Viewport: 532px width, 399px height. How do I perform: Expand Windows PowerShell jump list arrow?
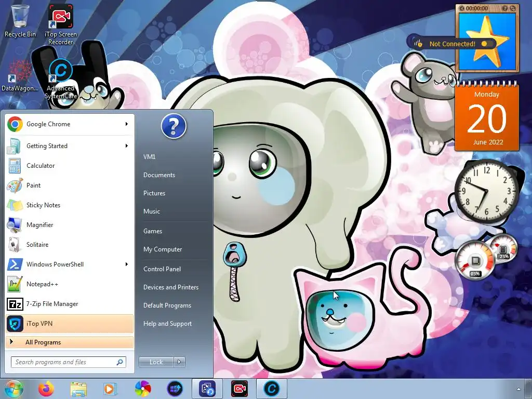coord(127,264)
